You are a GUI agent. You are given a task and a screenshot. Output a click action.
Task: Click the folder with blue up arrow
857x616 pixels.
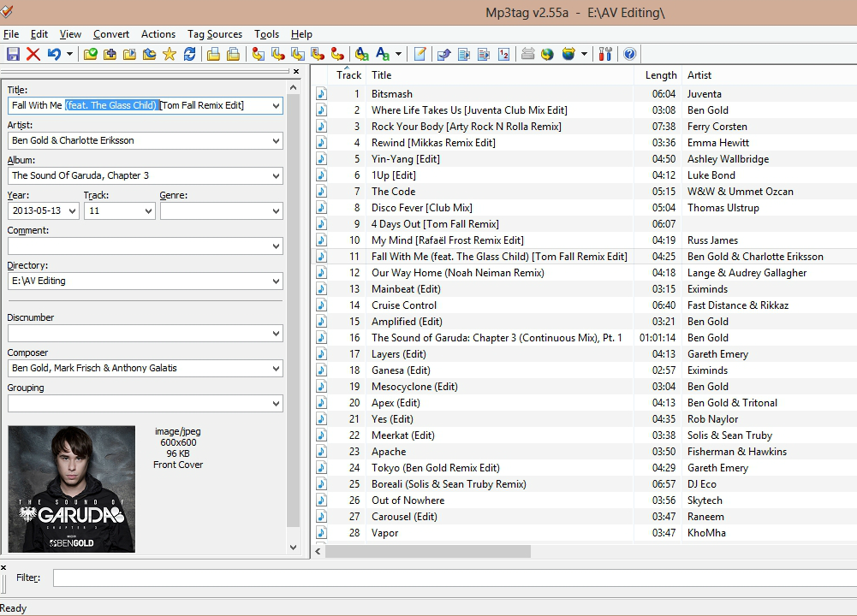coord(149,54)
